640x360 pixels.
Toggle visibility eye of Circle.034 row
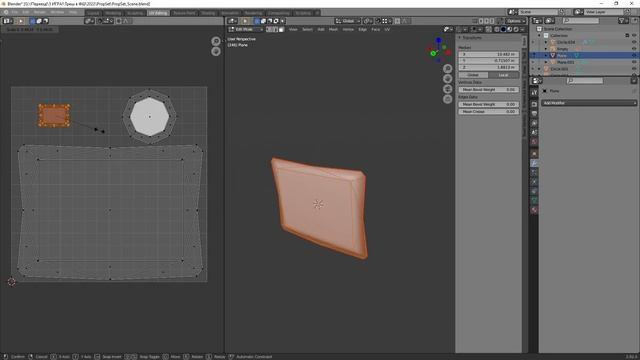coord(634,42)
